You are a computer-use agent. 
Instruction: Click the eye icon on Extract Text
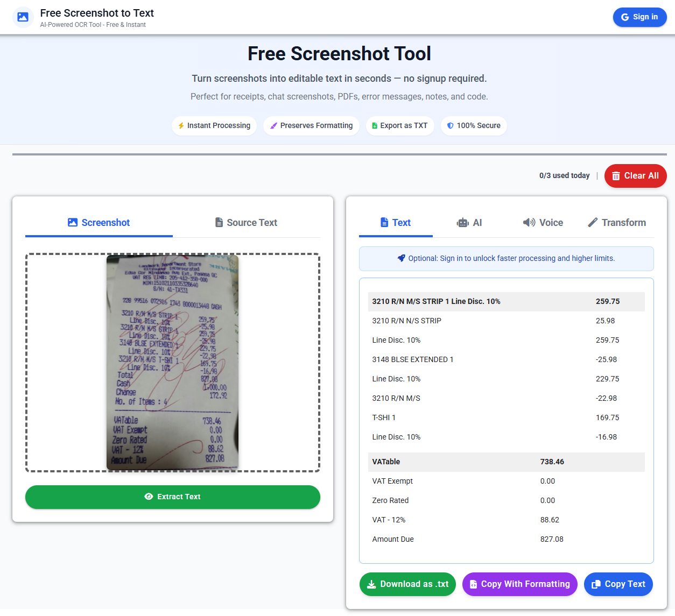[x=149, y=497]
